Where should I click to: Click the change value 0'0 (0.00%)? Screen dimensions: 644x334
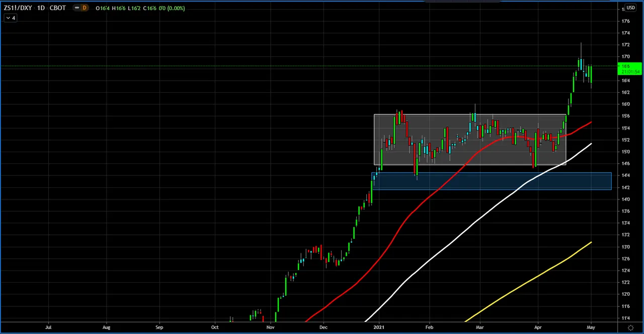[171, 8]
